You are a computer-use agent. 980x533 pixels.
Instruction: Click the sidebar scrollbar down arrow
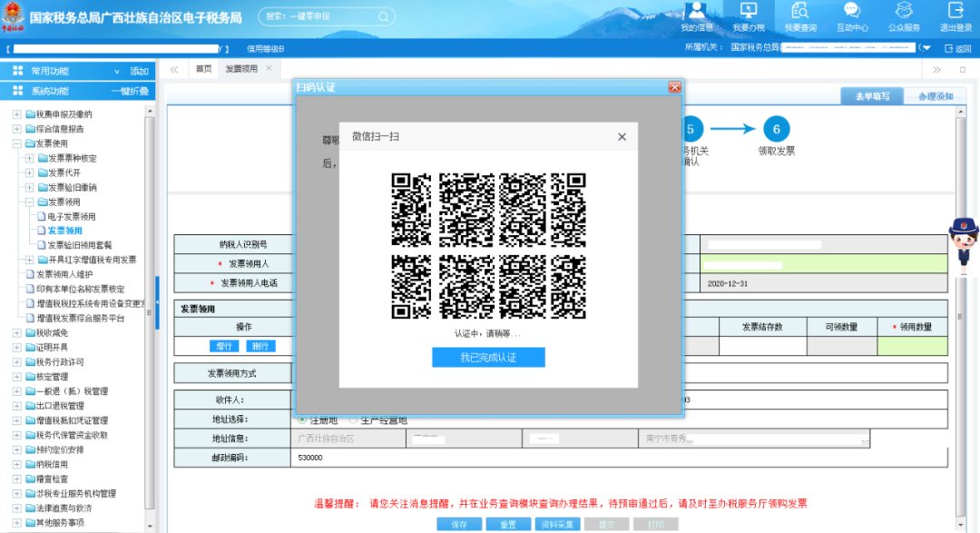point(150,527)
